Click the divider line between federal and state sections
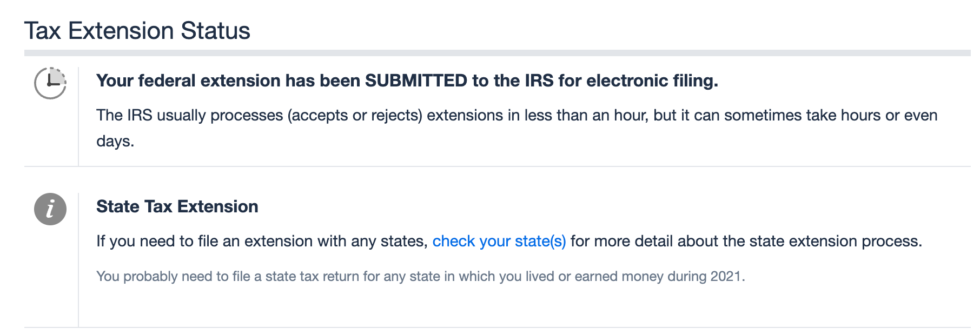 pos(498,166)
